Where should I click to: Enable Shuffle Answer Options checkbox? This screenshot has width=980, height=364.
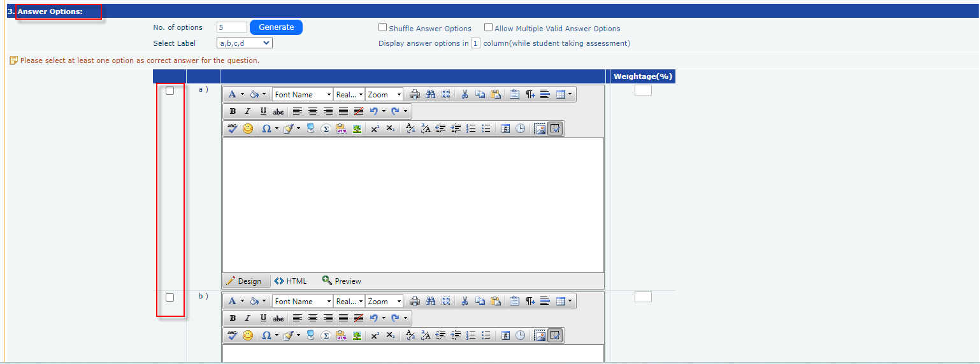pyautogui.click(x=383, y=27)
